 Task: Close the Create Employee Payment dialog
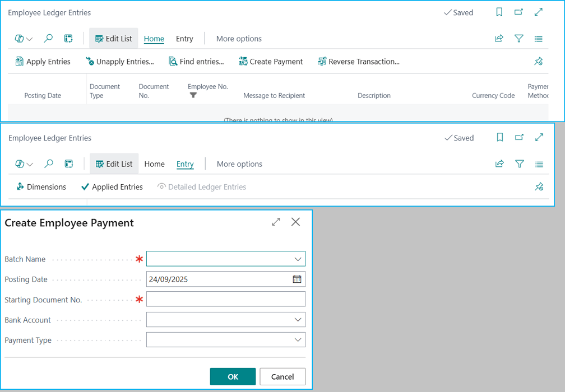pyautogui.click(x=296, y=222)
